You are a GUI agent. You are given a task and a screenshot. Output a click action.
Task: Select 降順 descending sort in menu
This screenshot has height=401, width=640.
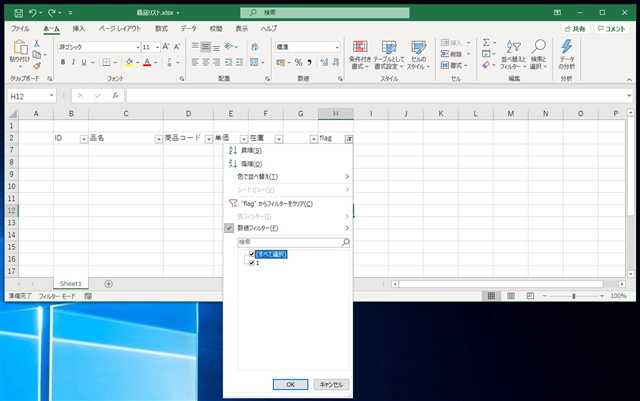click(288, 164)
